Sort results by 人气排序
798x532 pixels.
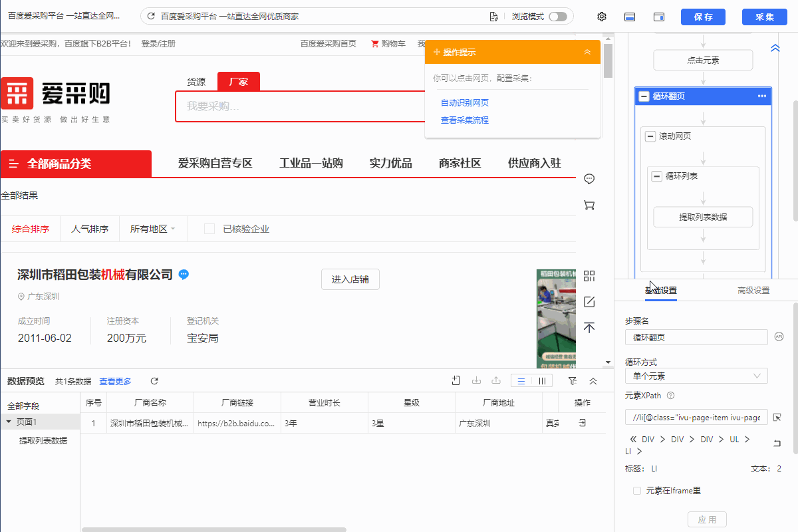pyautogui.click(x=90, y=229)
